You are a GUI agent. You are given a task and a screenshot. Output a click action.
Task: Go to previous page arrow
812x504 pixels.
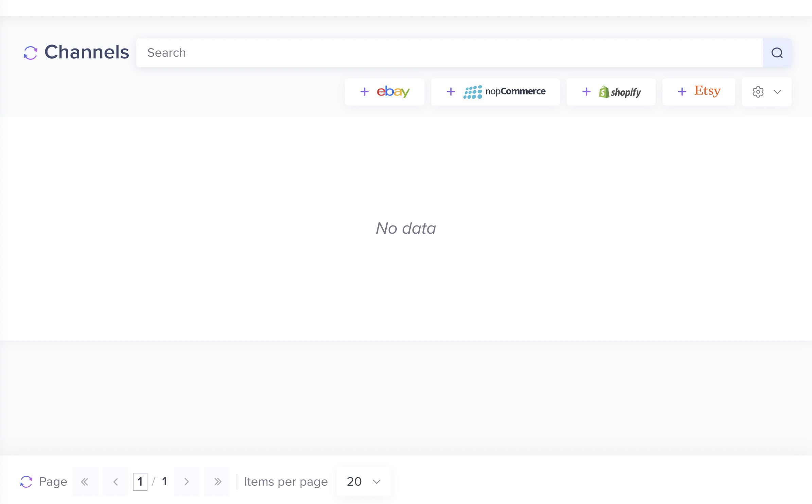[115, 482]
